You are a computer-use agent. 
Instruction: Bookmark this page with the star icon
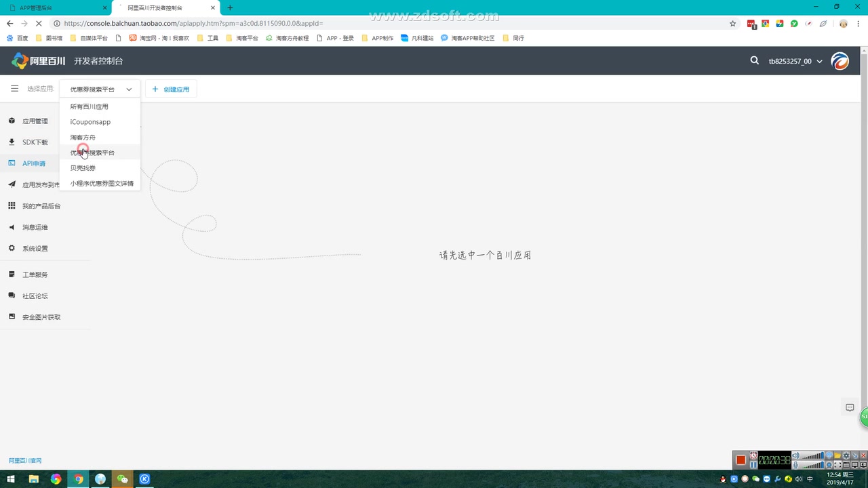tap(732, 23)
